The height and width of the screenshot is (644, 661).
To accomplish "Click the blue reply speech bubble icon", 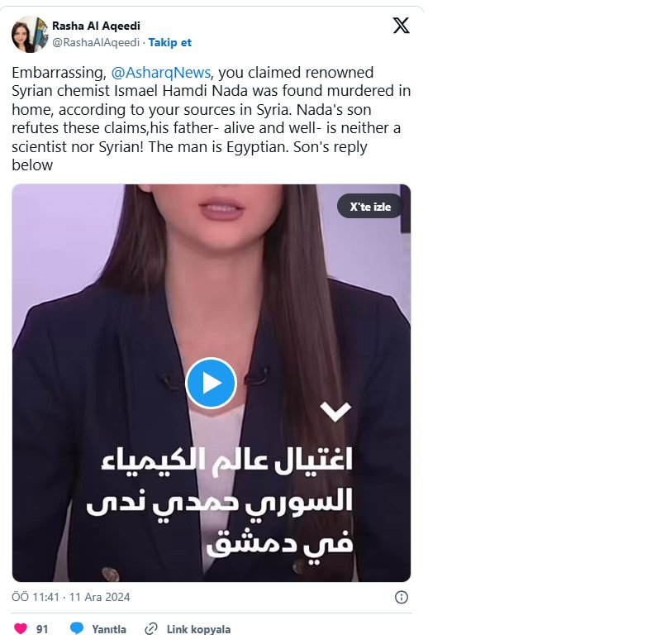I will click(x=77, y=629).
